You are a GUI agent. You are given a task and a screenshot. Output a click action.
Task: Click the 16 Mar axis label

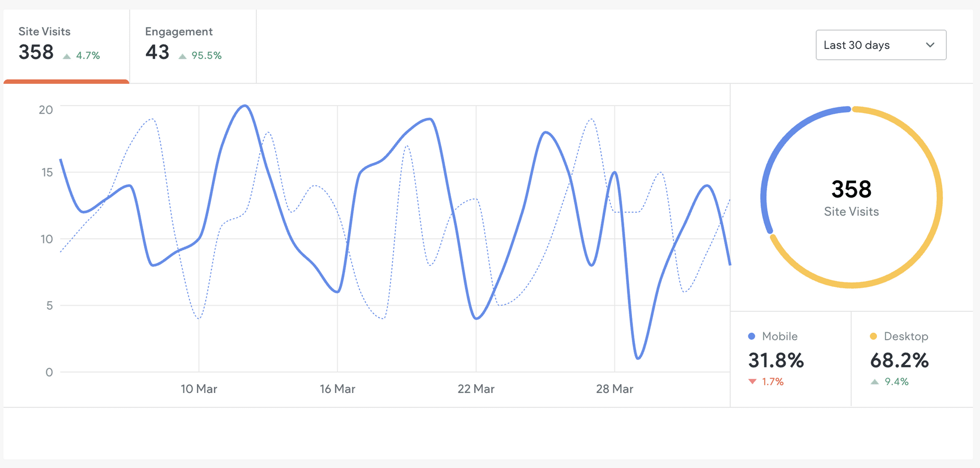[337, 389]
